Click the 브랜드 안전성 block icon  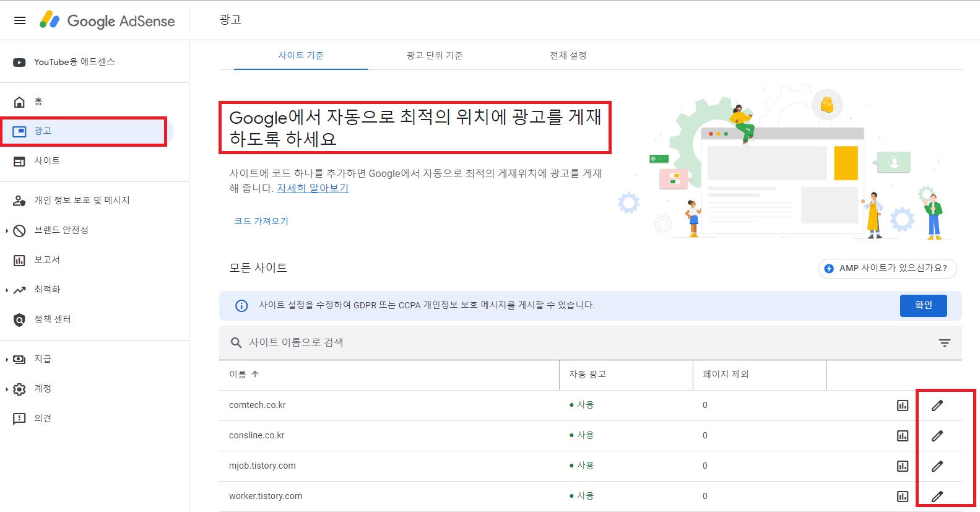pos(19,230)
